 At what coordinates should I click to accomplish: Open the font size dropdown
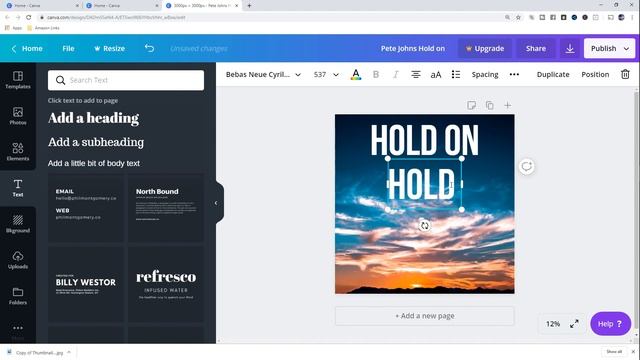[326, 75]
